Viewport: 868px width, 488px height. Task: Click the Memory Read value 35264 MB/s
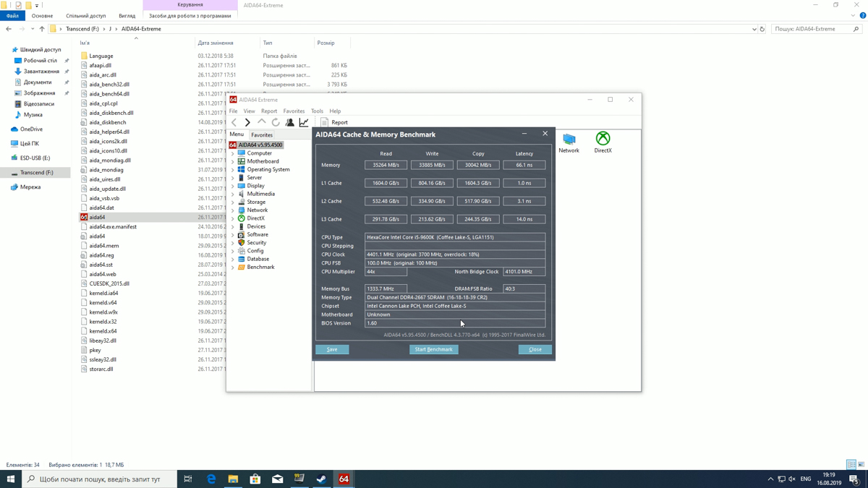pyautogui.click(x=386, y=165)
